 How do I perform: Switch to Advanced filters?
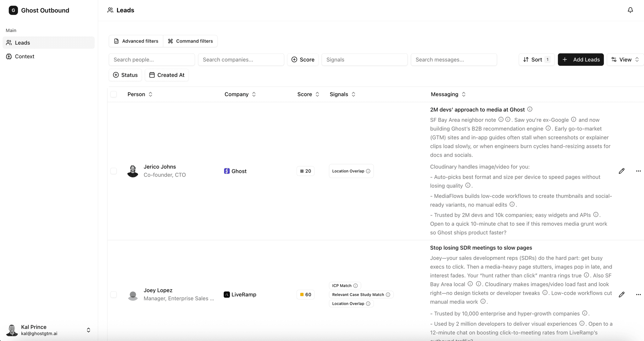pos(136,41)
